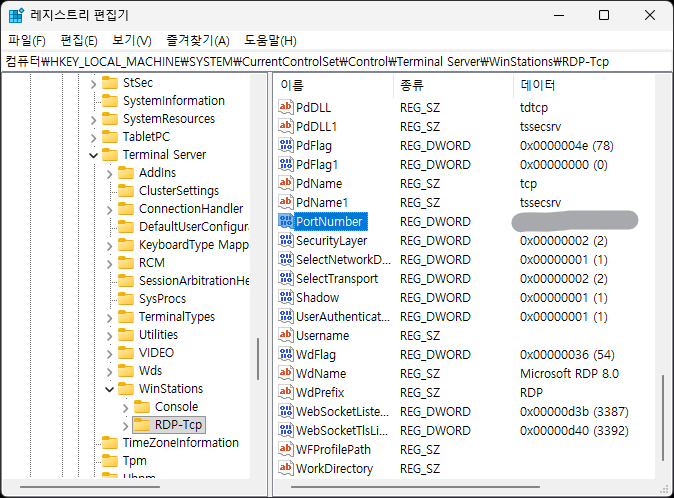Click the WdName string value icon

tap(286, 373)
